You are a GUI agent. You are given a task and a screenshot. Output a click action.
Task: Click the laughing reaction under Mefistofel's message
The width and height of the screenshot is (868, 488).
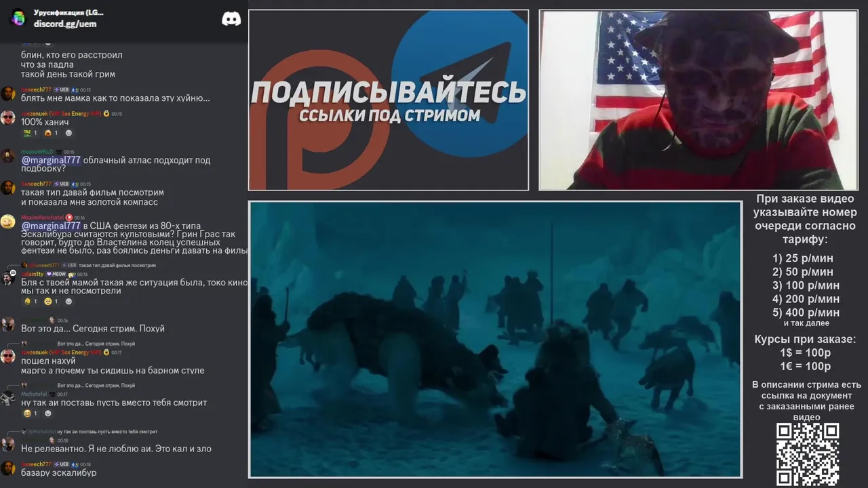coord(31,413)
